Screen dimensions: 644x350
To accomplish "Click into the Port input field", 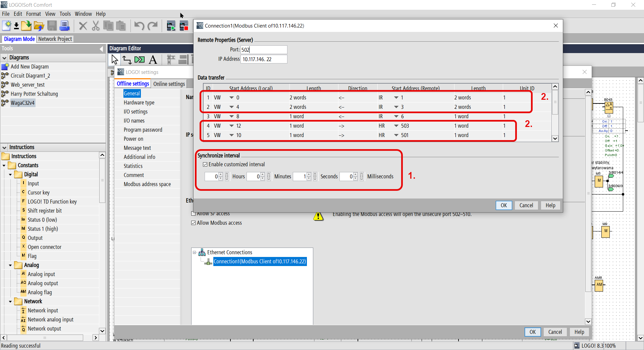I will coord(264,50).
